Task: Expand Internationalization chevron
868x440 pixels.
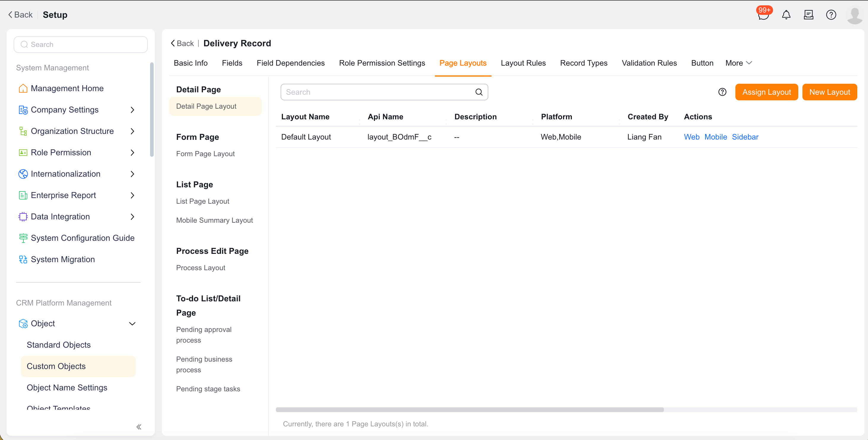Action: coord(132,174)
